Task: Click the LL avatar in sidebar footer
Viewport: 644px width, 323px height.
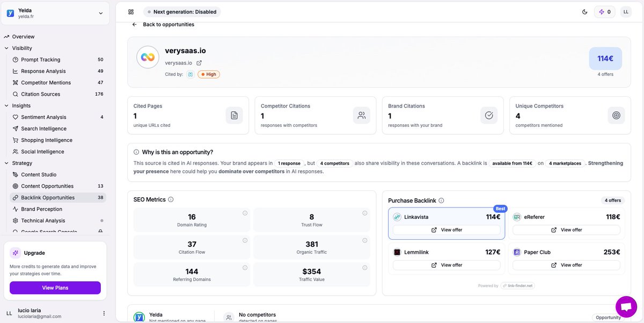Action: click(9, 313)
